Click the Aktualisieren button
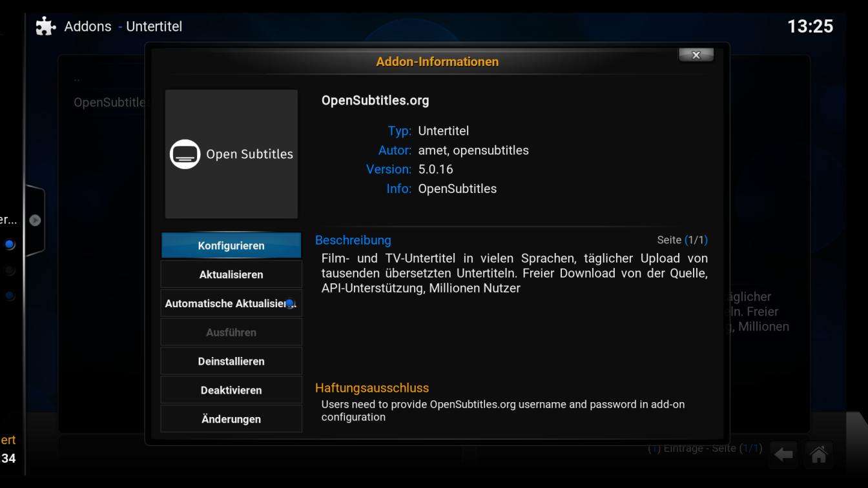The height and width of the screenshot is (488, 868). 231,275
